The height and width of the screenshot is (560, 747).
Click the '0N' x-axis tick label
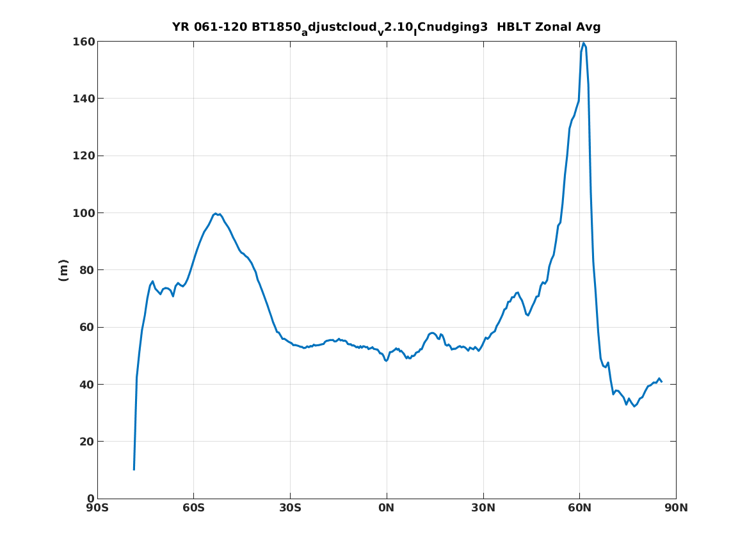pos(387,508)
